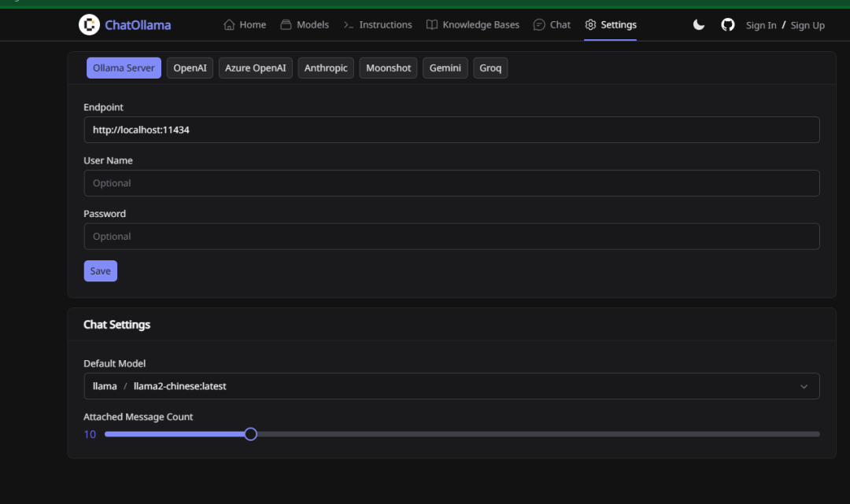Switch to the Azure OpenAI tab
The height and width of the screenshot is (504, 850).
tap(255, 68)
